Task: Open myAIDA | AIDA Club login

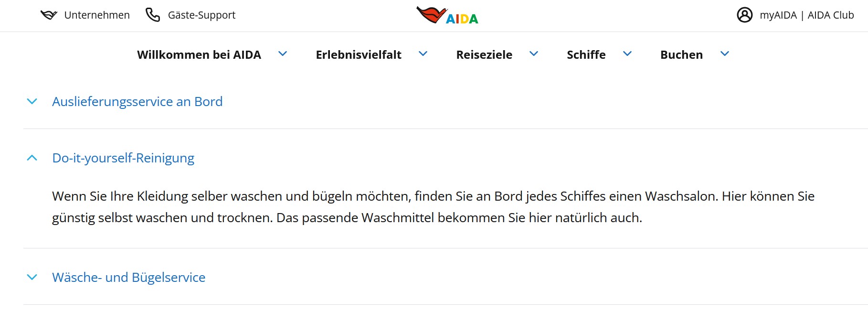Action: pyautogui.click(x=806, y=15)
